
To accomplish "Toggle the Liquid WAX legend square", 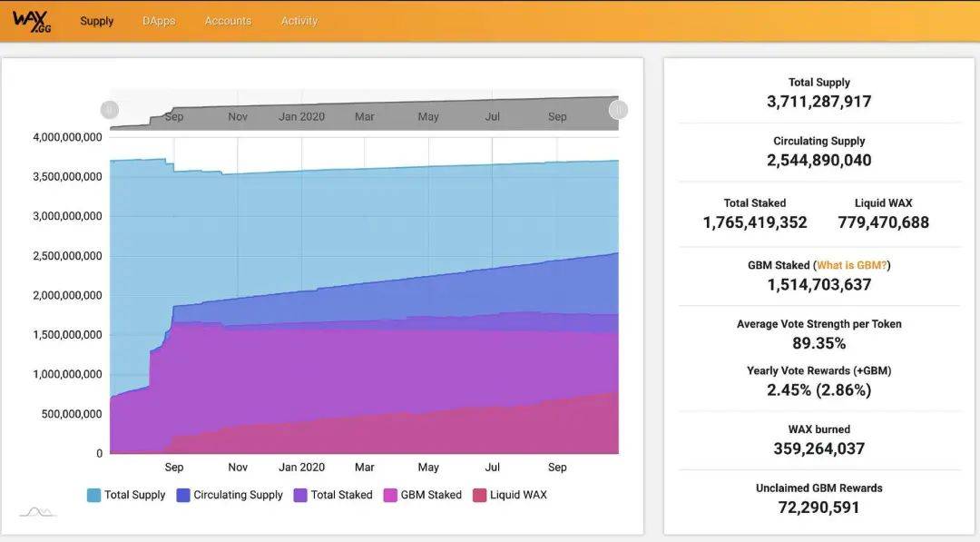I will (479, 495).
